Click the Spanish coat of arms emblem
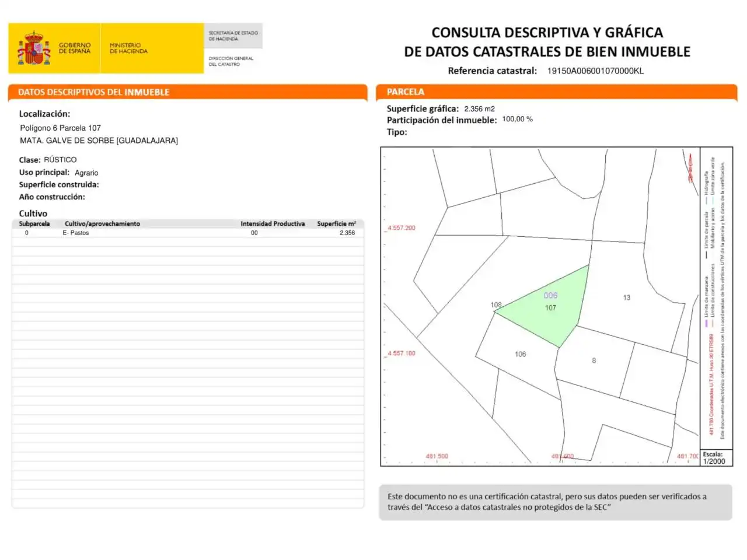The height and width of the screenshot is (560, 747). tap(34, 48)
